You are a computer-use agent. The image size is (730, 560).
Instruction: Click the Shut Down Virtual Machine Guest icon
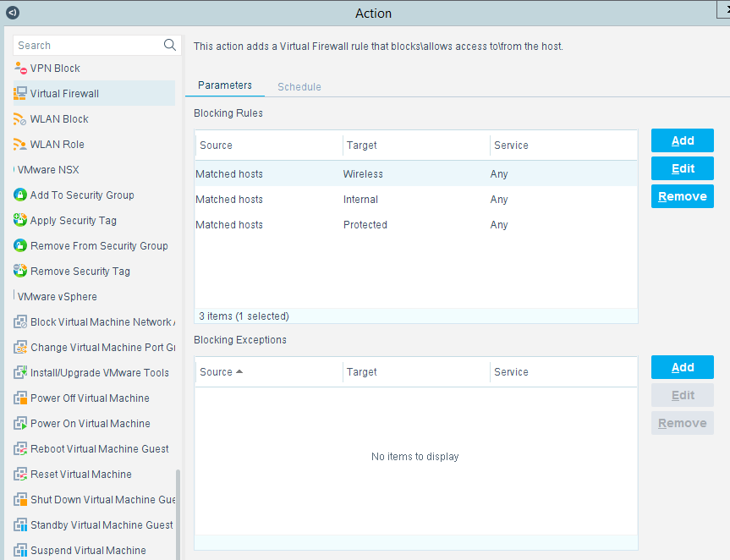point(20,499)
